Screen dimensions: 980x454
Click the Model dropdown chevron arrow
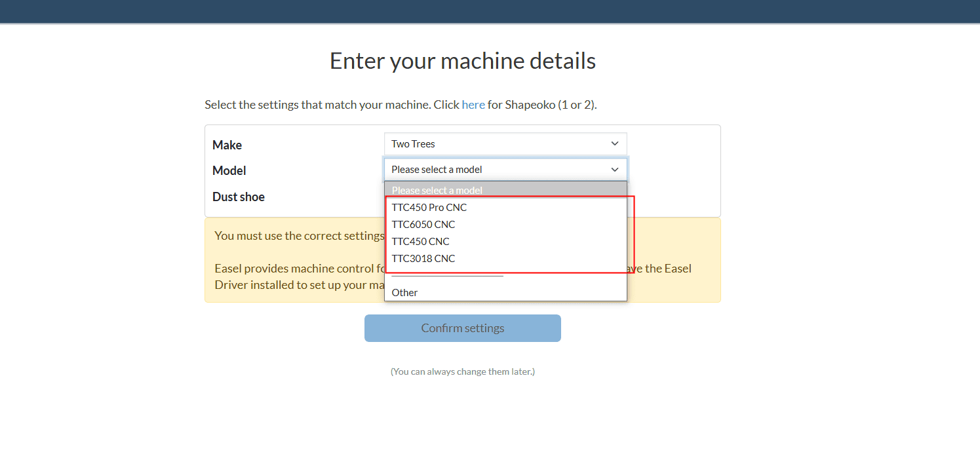pyautogui.click(x=615, y=169)
